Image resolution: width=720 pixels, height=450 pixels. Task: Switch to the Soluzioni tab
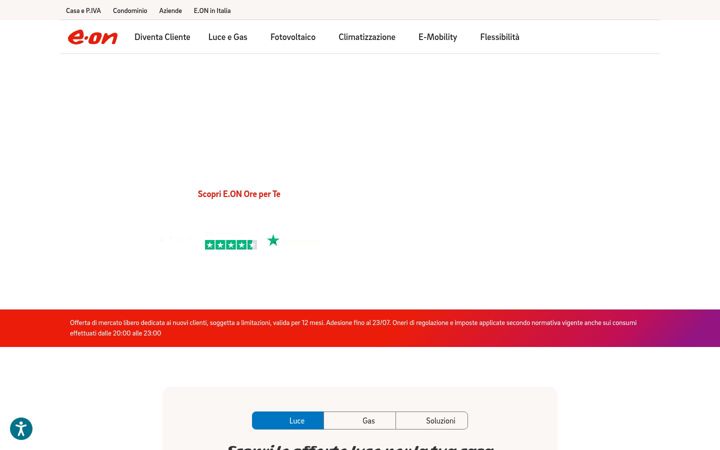432,421
